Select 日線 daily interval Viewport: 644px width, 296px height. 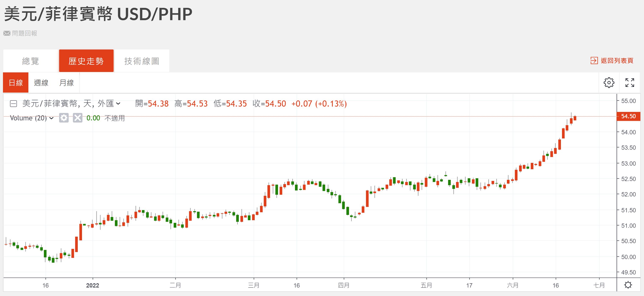[16, 83]
